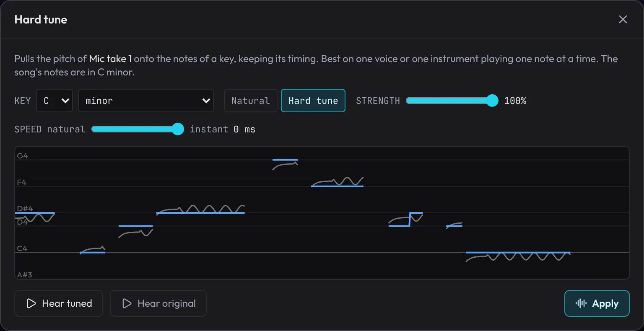Click the C4 pitch label
Image resolution: width=644 pixels, height=331 pixels.
22,248
